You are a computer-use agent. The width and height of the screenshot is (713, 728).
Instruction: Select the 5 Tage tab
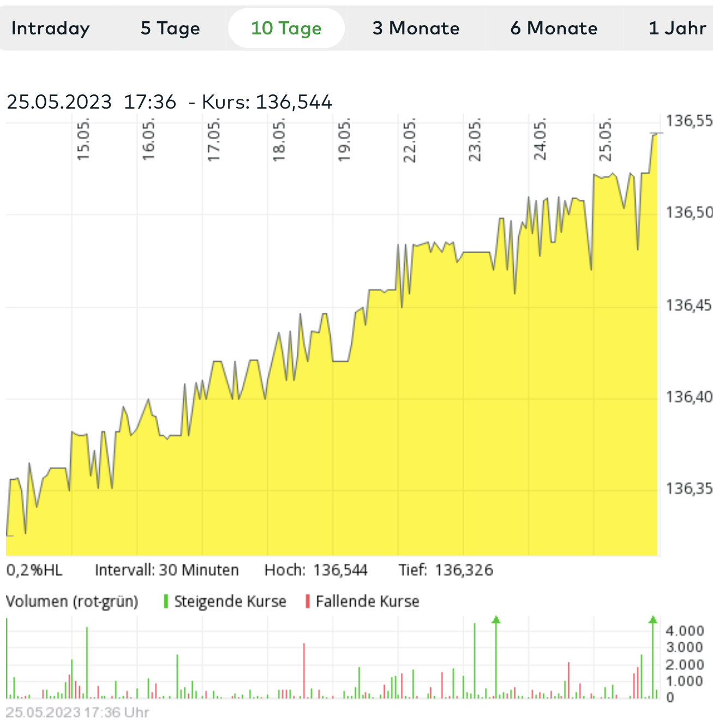170,28
